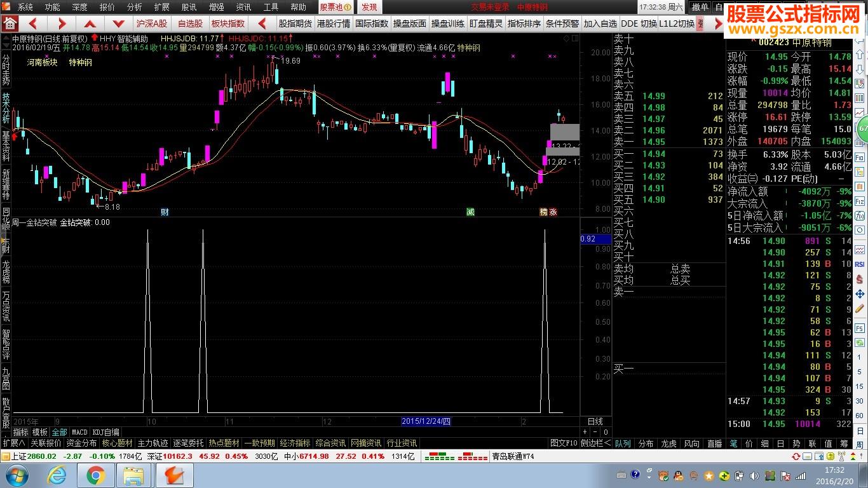Click 基本资料 in the left sidebar
The height and width of the screenshot is (488, 868).
[6, 146]
